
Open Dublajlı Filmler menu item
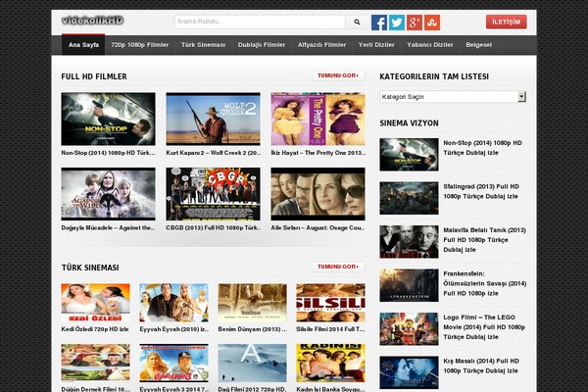[x=262, y=45]
